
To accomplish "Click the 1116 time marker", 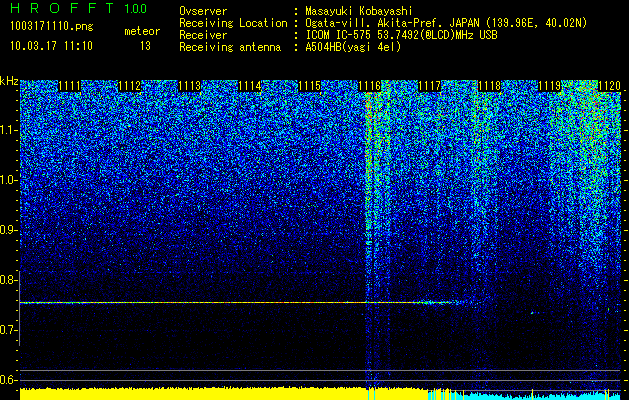I will click(369, 86).
